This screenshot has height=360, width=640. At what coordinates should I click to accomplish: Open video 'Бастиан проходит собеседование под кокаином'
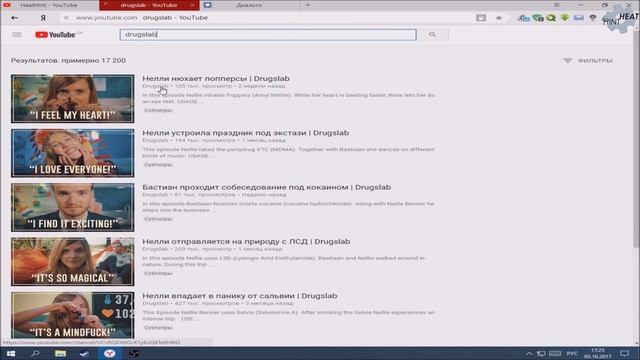(x=267, y=187)
